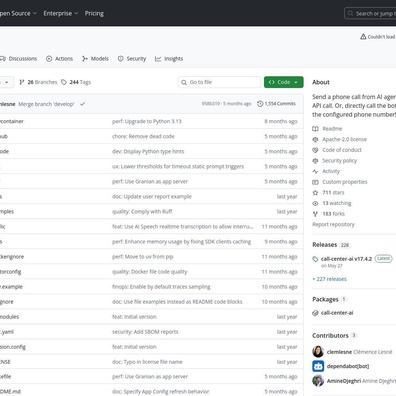Open the Models tab
396x396 pixels.
click(95, 59)
